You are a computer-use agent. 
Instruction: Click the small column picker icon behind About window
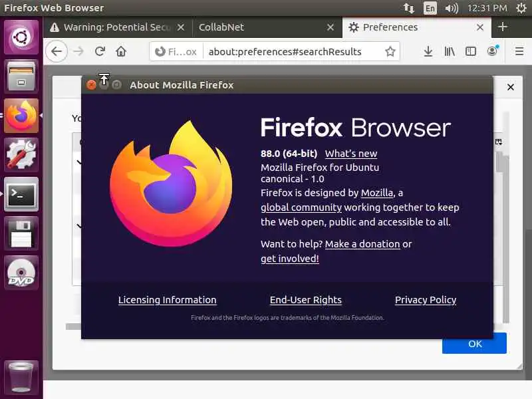click(x=498, y=142)
